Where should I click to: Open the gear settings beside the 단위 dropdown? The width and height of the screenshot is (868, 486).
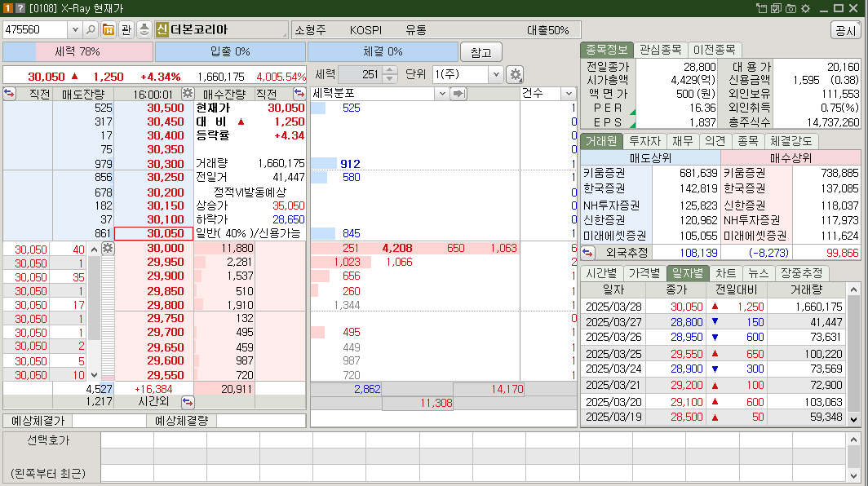pyautogui.click(x=516, y=74)
